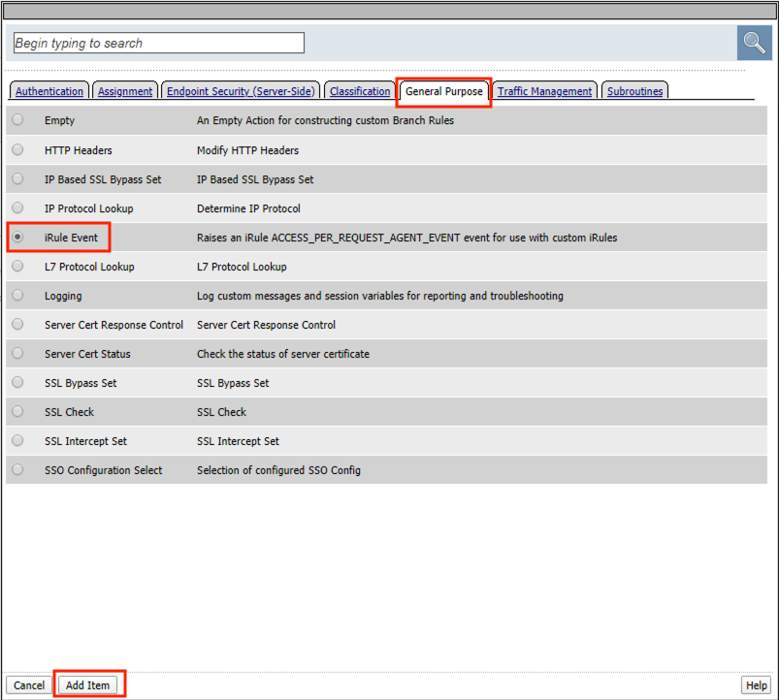Screen dimensions: 779x700
Task: Select the iRule Event radio button
Action: pyautogui.click(x=17, y=237)
